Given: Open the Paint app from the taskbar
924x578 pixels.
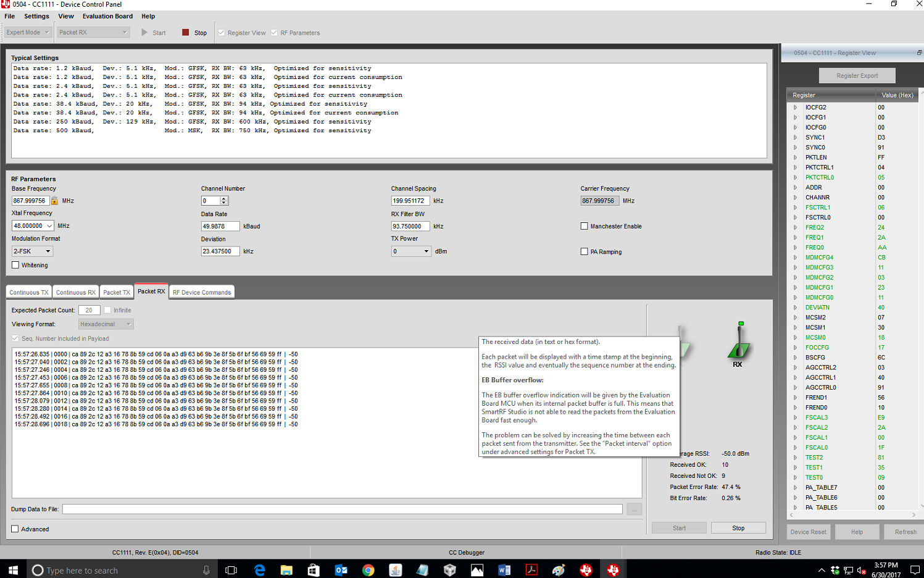Looking at the screenshot, I should click(559, 570).
